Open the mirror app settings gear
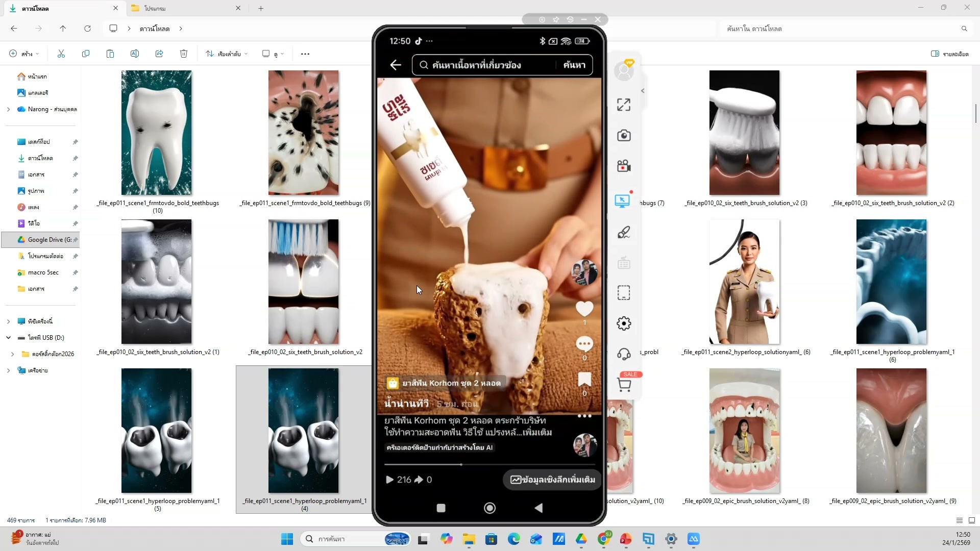Image resolution: width=980 pixels, height=551 pixels. pos(624,323)
